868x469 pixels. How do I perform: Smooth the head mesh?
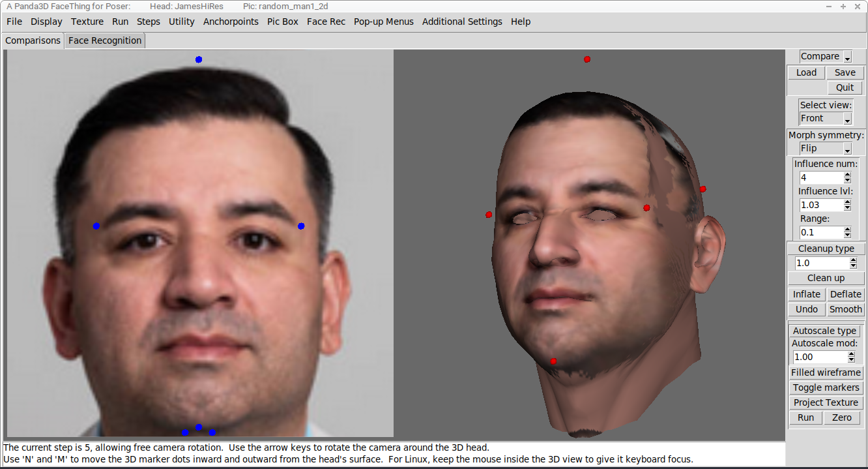(846, 309)
